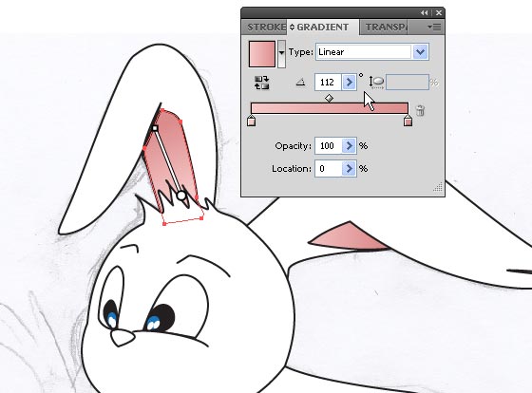The image size is (532, 393).
Task: Switch to the Stroke tab
Action: tap(266, 28)
